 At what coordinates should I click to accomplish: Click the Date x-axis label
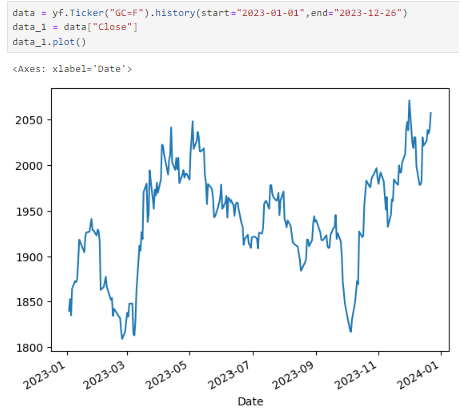[x=250, y=401]
